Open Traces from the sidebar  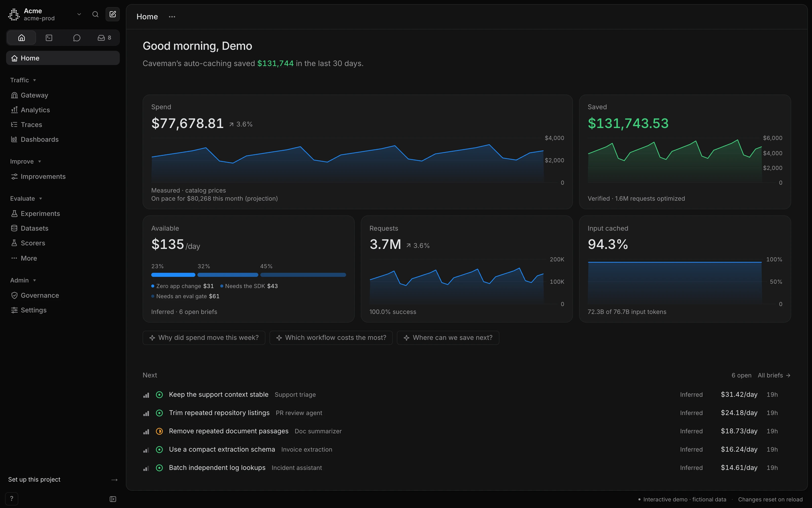[63, 125]
